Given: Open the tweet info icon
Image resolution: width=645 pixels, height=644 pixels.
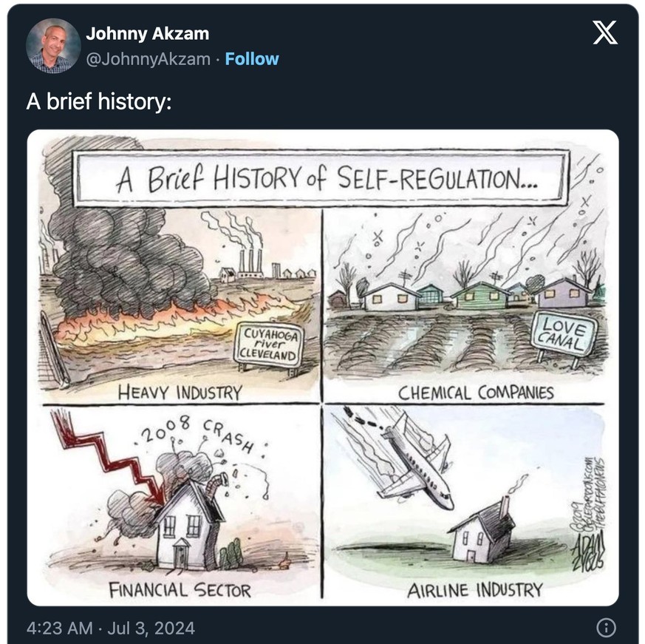Looking at the screenshot, I should [x=607, y=628].
